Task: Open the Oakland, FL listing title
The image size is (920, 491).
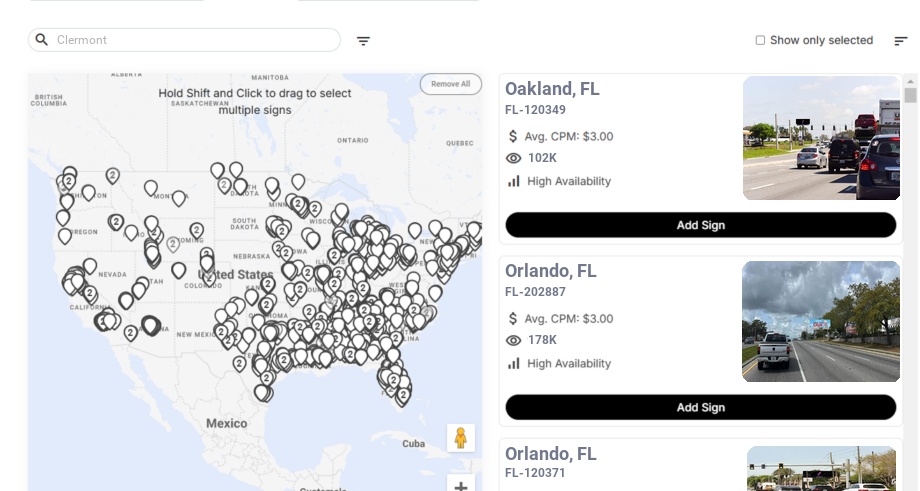Action: pos(552,89)
